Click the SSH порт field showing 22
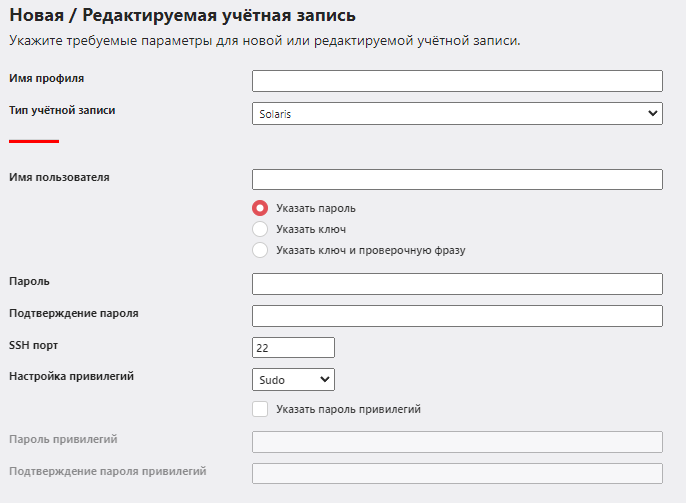Image resolution: width=686 pixels, height=503 pixels. (x=293, y=348)
